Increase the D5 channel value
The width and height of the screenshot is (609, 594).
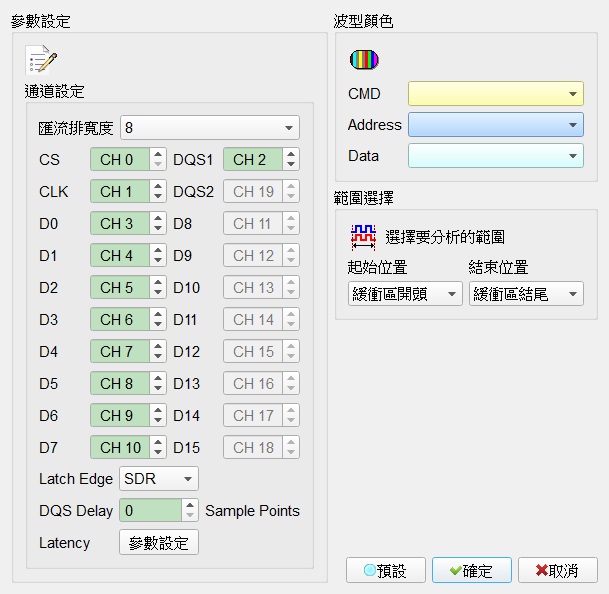(x=158, y=378)
